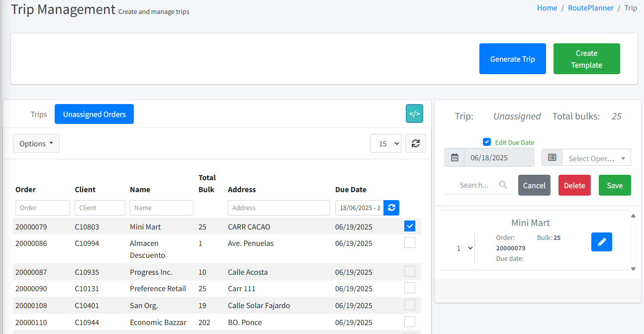
Task: Disable the Edit Due Date checkbox
Action: coord(487,142)
